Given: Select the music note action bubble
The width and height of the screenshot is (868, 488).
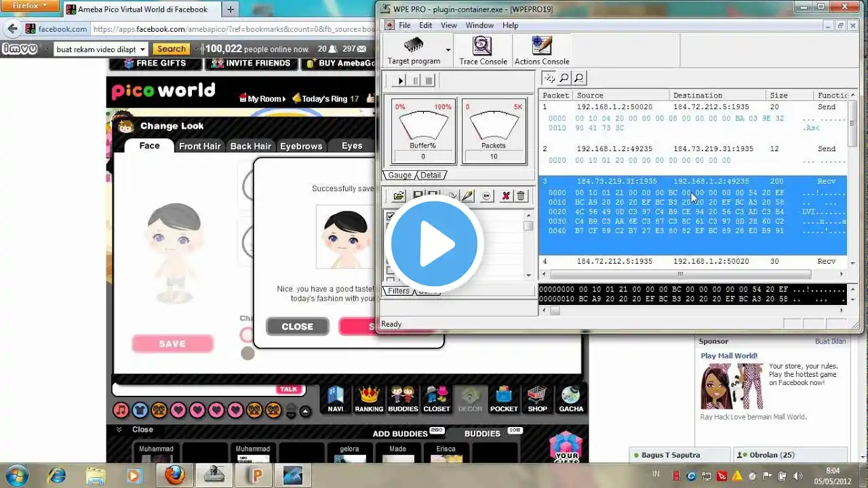Looking at the screenshot, I should pos(121,410).
